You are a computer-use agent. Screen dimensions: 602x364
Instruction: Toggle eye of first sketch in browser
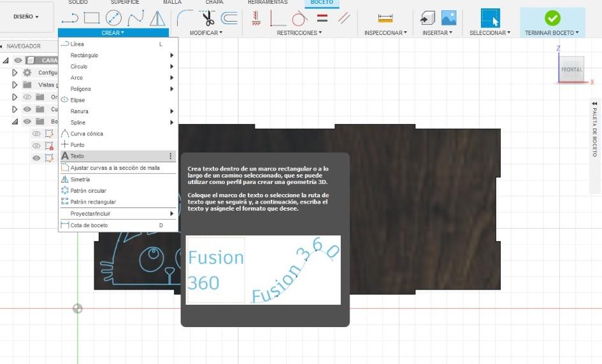36,134
